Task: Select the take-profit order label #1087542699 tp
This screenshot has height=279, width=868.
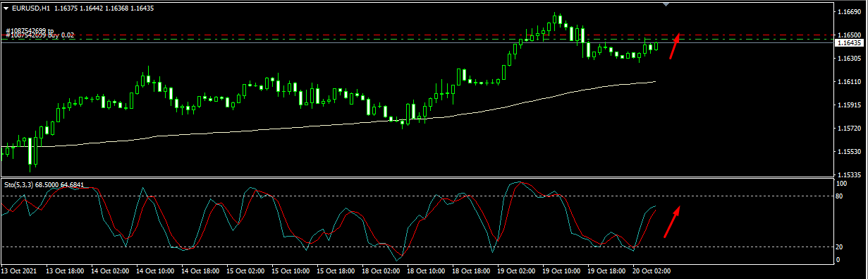Action: click(30, 31)
